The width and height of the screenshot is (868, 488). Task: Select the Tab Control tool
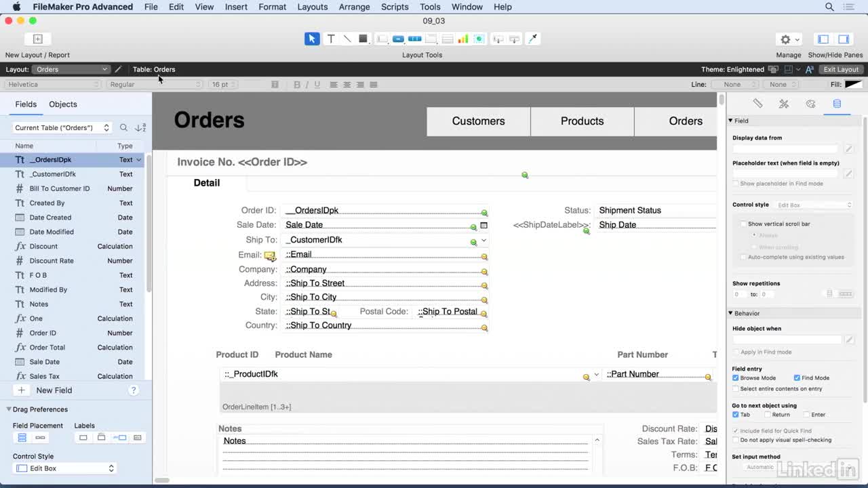pos(431,39)
